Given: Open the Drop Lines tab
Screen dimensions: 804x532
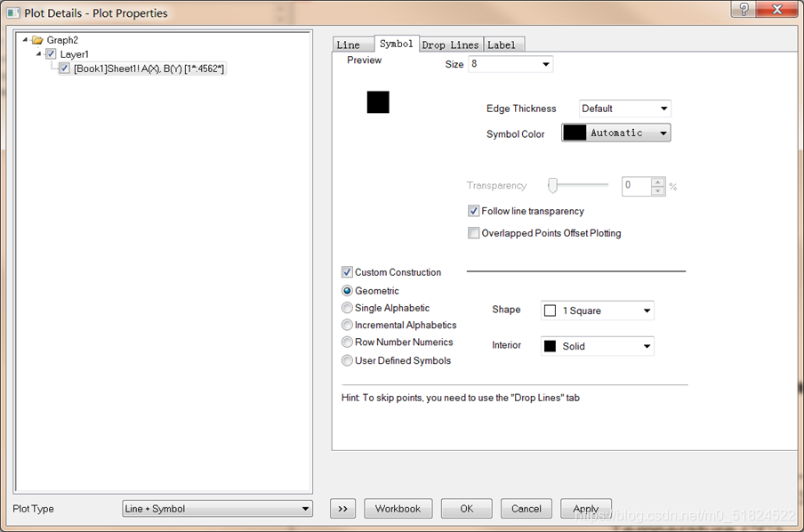Looking at the screenshot, I should tap(450, 44).
